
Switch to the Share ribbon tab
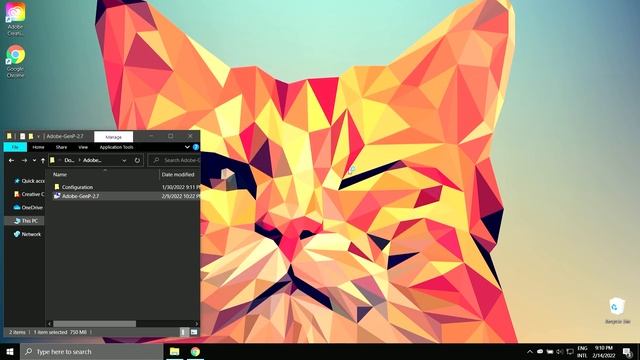[x=61, y=147]
